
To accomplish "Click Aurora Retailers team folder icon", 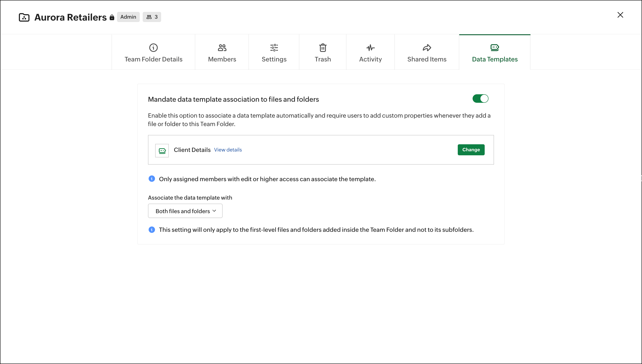I will pyautogui.click(x=24, y=17).
